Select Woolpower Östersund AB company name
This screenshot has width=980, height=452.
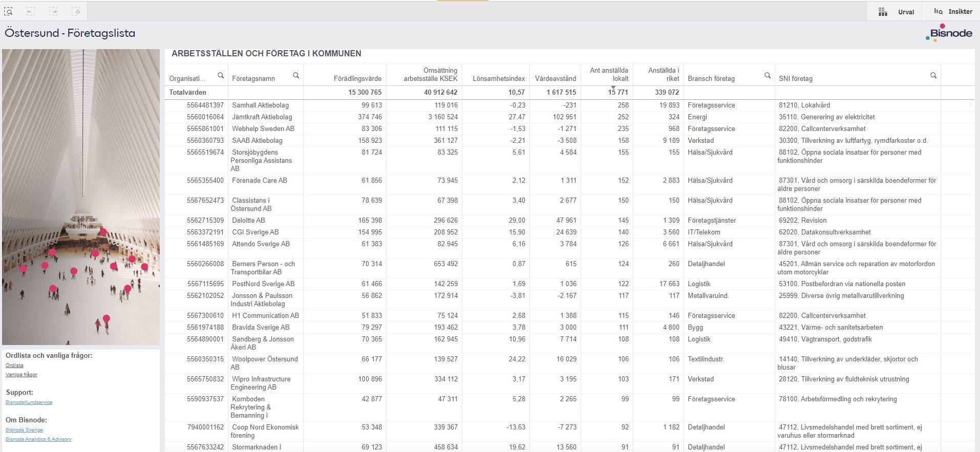tap(264, 363)
